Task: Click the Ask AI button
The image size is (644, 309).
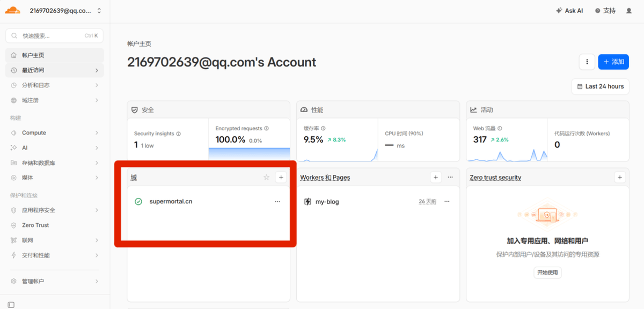Action: 569,11
